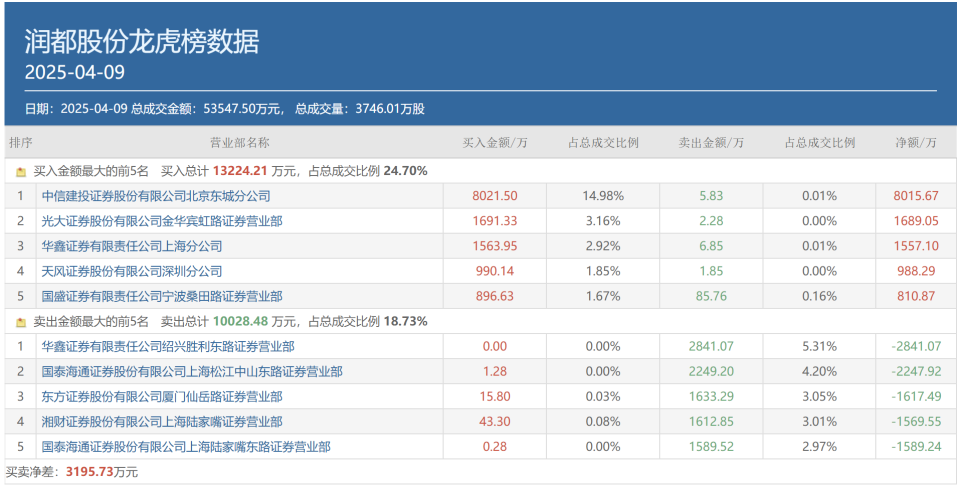The height and width of the screenshot is (488, 960).
Task: Click the buy ratio 24.70% value
Action: pos(405,171)
